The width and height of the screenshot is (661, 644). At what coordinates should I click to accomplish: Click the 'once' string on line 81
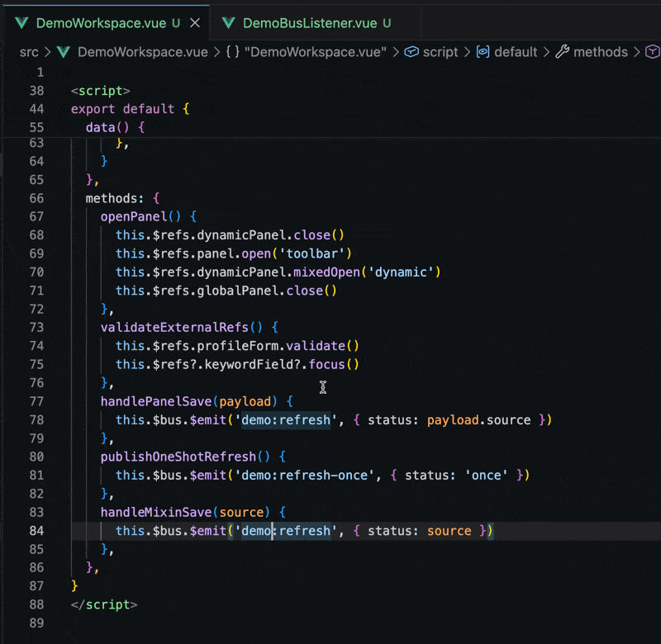click(x=486, y=475)
